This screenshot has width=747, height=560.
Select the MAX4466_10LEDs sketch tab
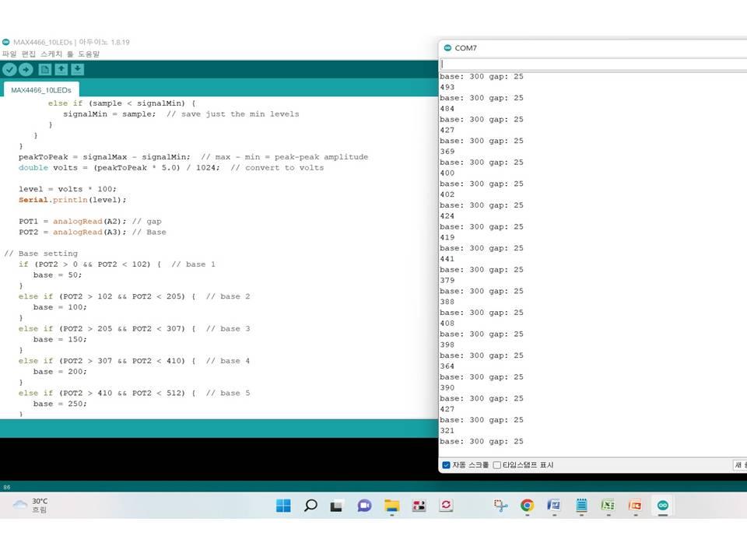point(41,90)
